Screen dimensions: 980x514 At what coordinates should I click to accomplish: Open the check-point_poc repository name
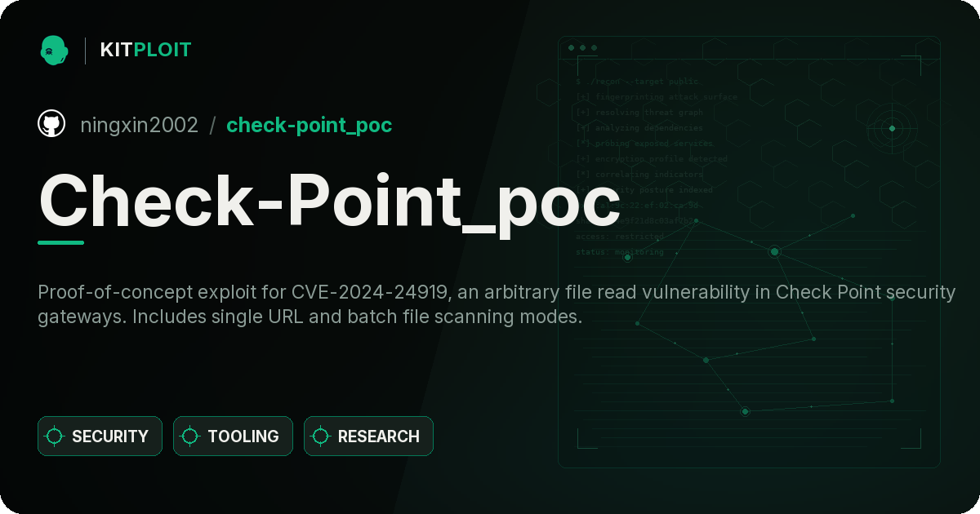tap(309, 125)
